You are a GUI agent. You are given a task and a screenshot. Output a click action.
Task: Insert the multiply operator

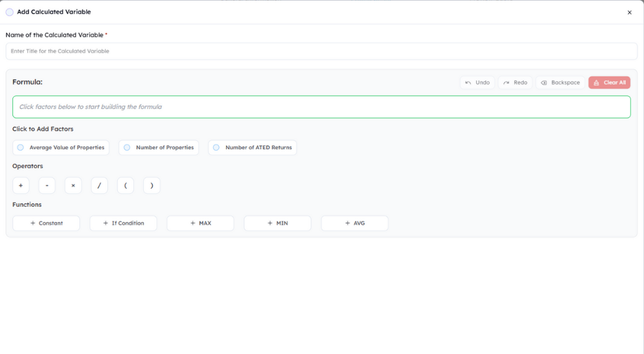coord(73,185)
